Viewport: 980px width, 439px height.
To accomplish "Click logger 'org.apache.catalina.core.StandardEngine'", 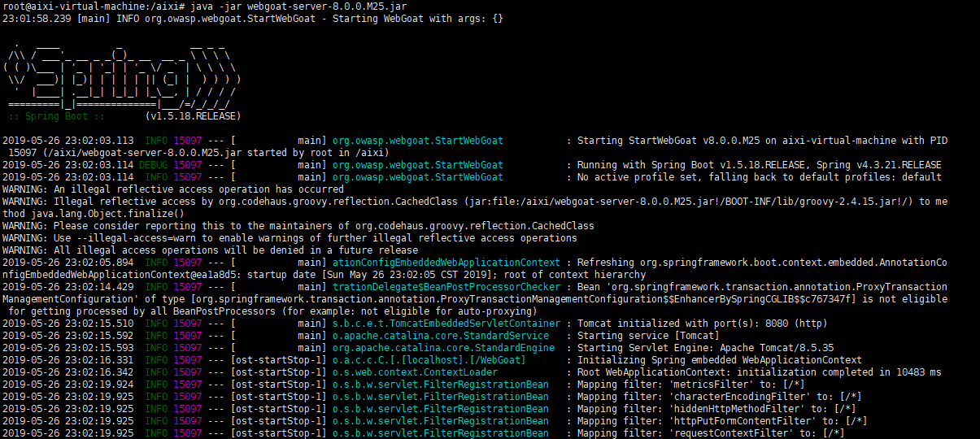I will (x=442, y=348).
